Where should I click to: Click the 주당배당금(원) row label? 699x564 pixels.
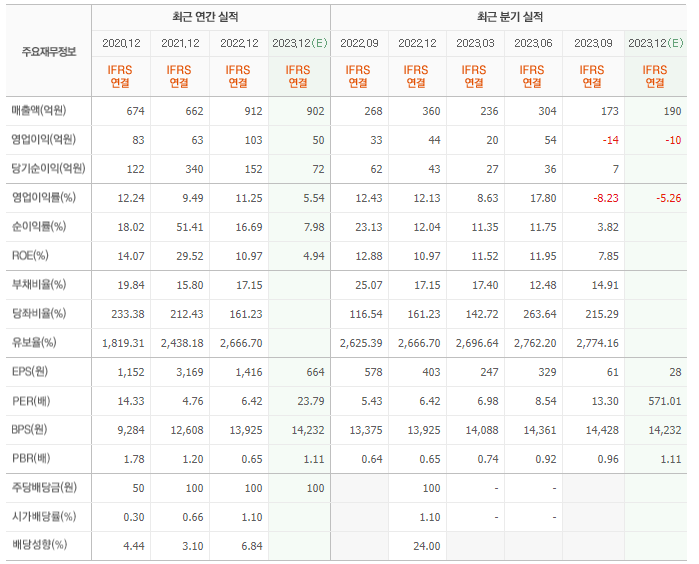[x=44, y=487]
